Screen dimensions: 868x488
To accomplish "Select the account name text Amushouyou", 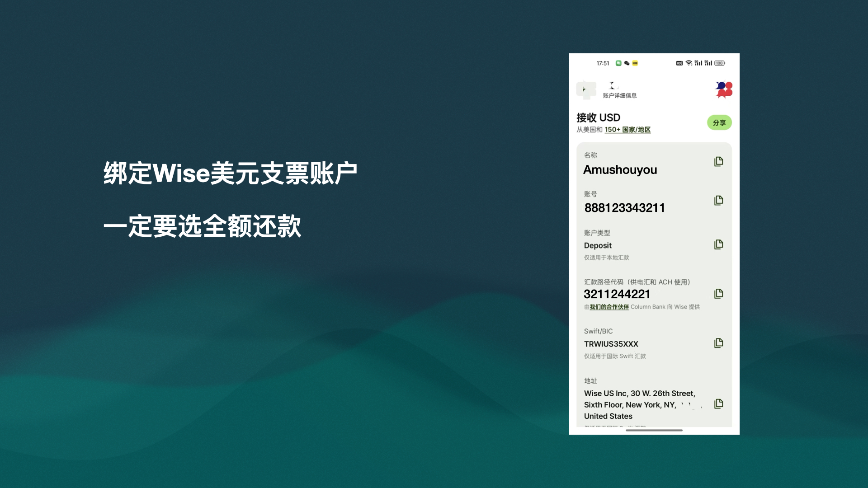I will click(x=620, y=170).
